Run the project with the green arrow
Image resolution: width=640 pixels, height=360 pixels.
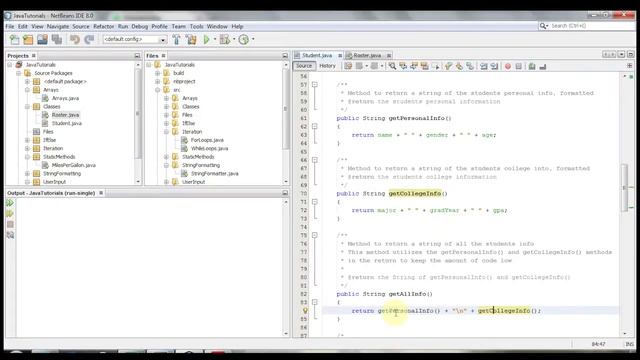point(207,40)
